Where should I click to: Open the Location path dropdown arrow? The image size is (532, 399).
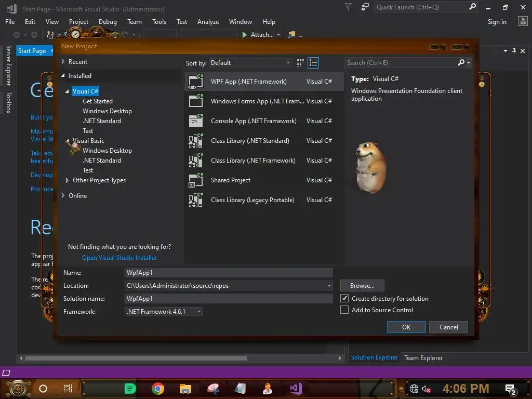(329, 286)
